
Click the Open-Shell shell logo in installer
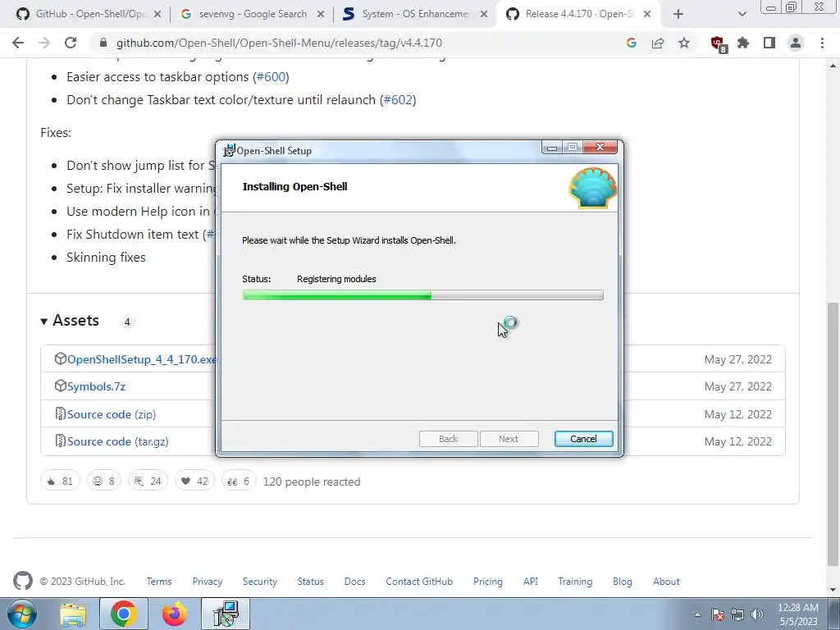coord(592,188)
